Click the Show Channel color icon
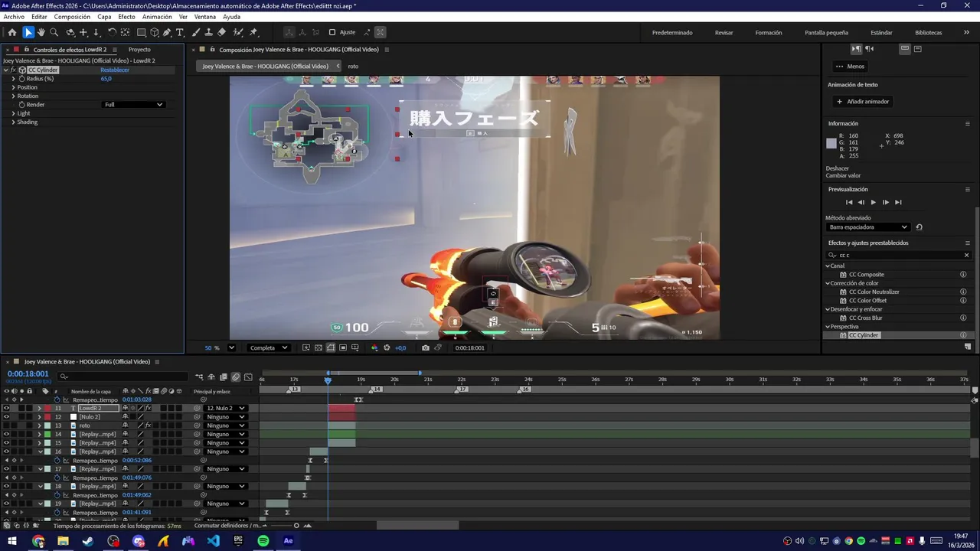 click(x=374, y=347)
